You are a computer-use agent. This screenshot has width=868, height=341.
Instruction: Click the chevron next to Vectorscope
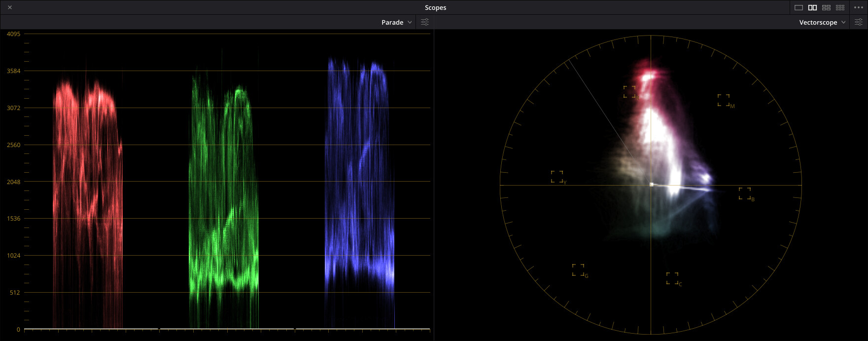843,22
